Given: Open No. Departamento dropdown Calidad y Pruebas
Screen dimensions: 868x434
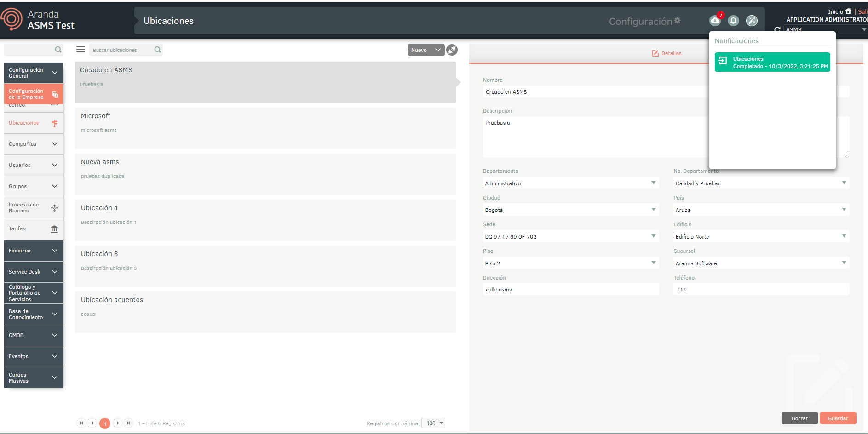Looking at the screenshot, I should pyautogui.click(x=761, y=183).
